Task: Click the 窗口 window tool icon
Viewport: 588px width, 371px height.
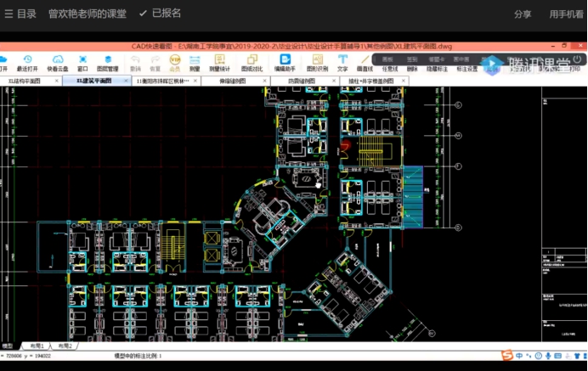Action: 82,62
